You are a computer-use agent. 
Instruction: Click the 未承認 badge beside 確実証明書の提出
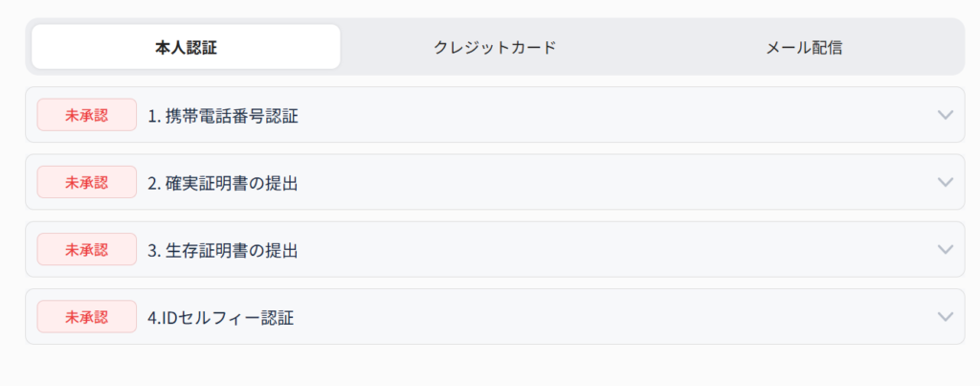coord(86,182)
